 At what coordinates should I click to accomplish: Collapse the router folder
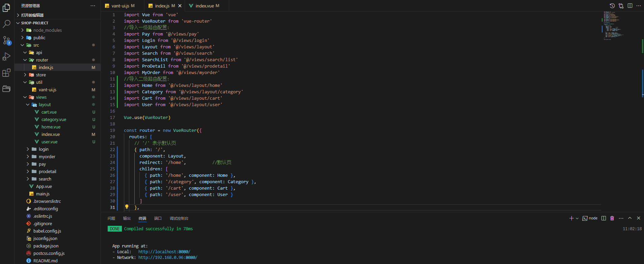click(58, 60)
